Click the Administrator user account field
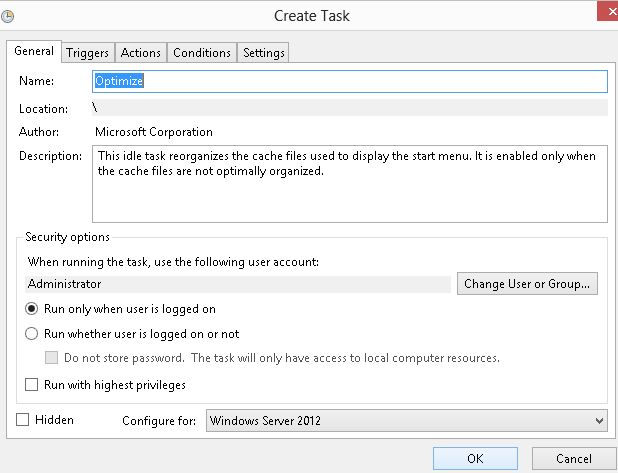618x473 pixels. [x=238, y=284]
